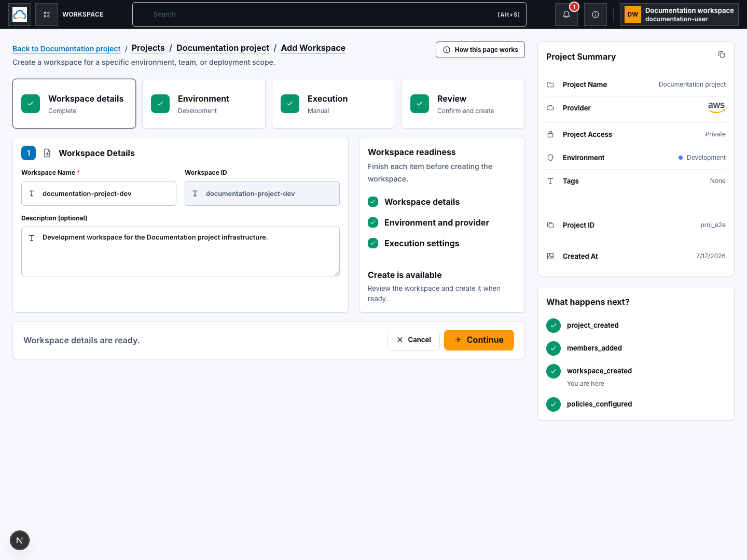Click the green check for workspace_created

click(554, 371)
